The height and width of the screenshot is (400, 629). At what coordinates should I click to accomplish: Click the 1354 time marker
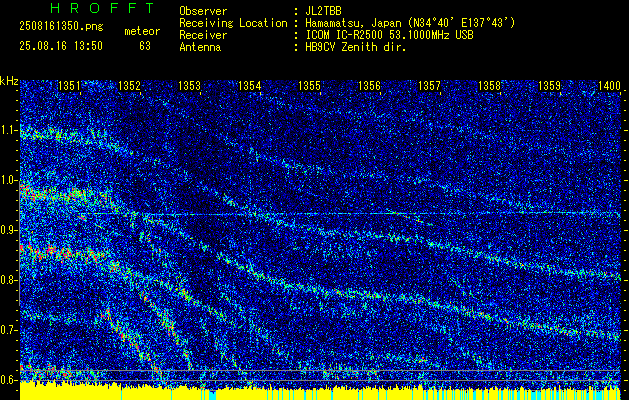click(250, 85)
